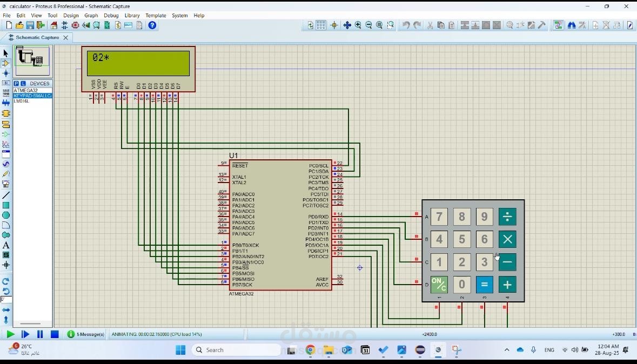Select the 2D text tool
The width and height of the screenshot is (637, 364).
tap(6, 245)
